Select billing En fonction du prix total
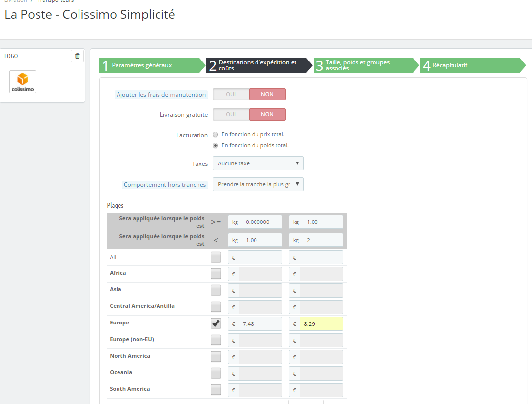This screenshot has width=532, height=404. click(x=215, y=135)
